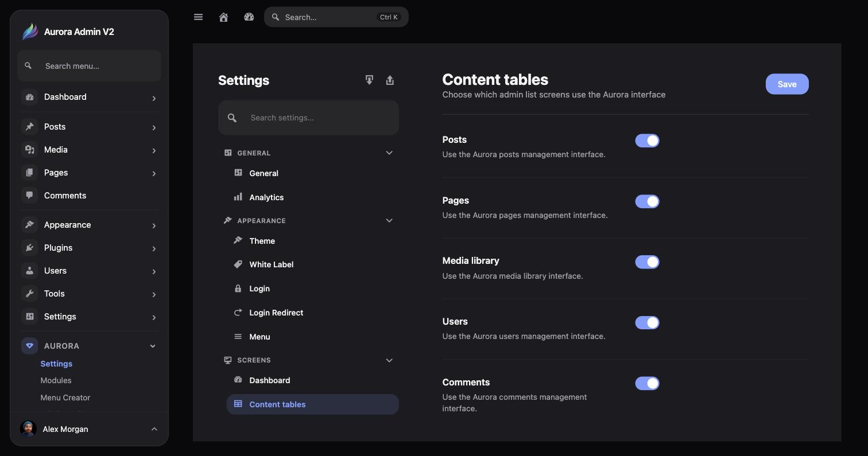The width and height of the screenshot is (868, 456).
Task: Click the Search settings input field
Action: click(x=308, y=118)
